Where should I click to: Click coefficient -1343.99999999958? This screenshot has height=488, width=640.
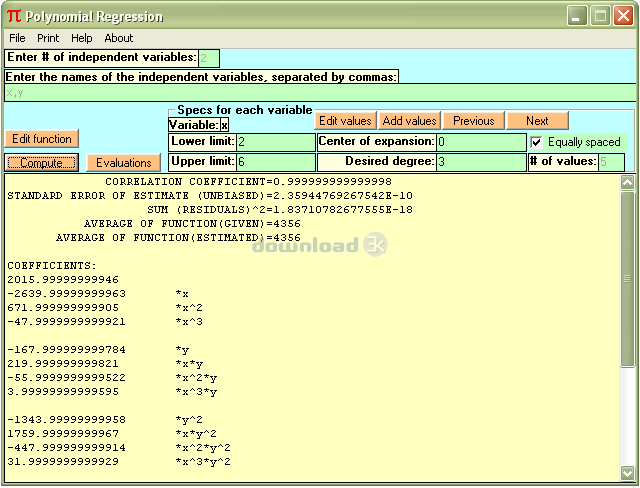coord(66,419)
